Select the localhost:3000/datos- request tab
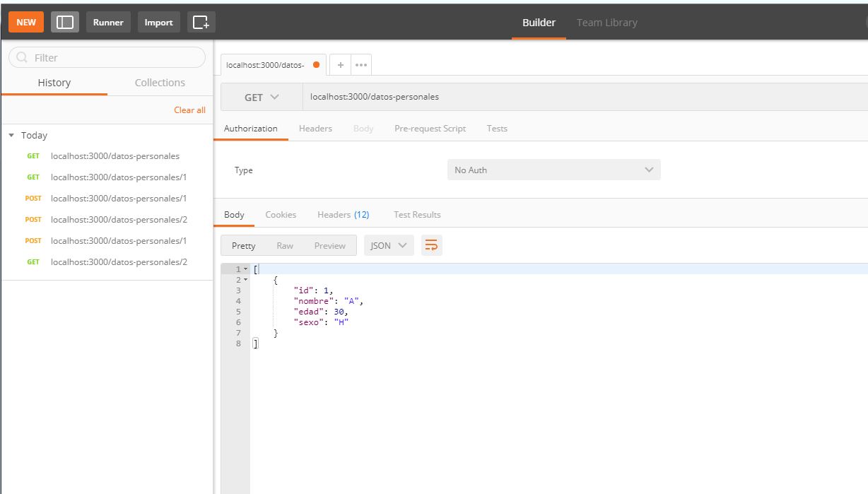868x494 pixels. click(273, 65)
